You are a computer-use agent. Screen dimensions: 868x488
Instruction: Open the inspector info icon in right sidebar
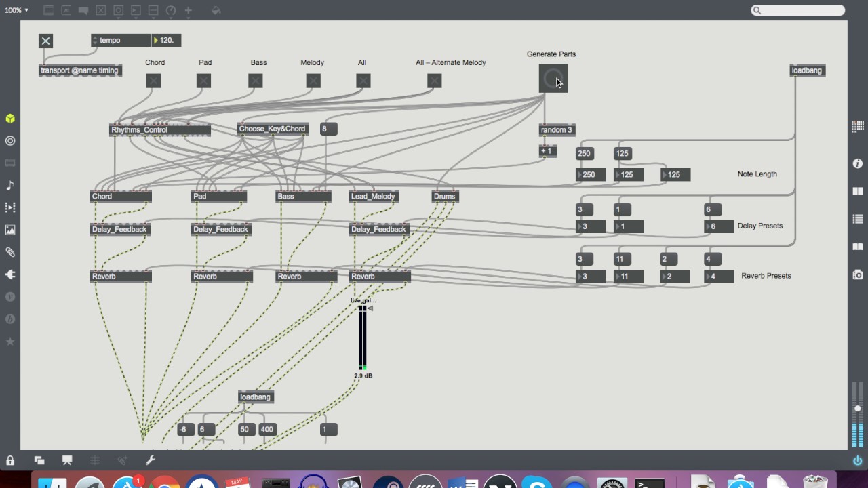point(857,163)
